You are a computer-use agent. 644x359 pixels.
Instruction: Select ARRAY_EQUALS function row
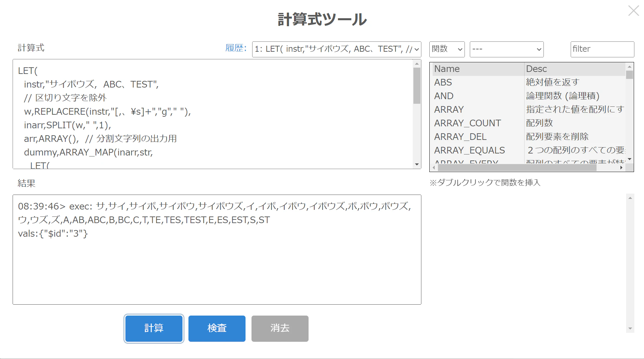tap(469, 150)
